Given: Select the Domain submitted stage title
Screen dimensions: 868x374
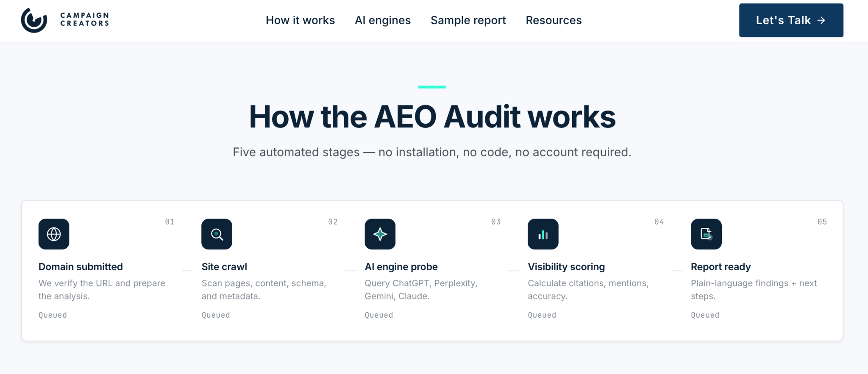Looking at the screenshot, I should (81, 267).
